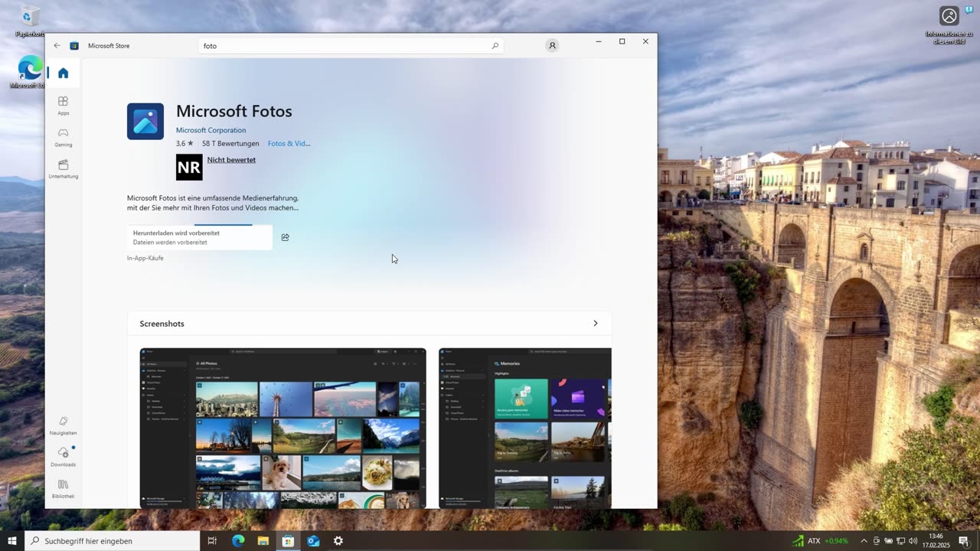Open Papierkorb on the desktop

pos(30,21)
